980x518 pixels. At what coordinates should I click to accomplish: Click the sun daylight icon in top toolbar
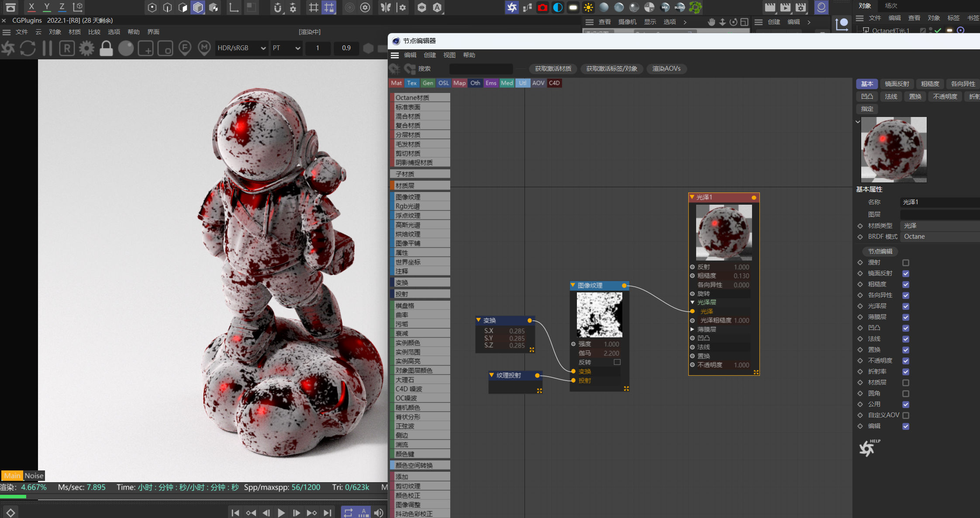click(588, 7)
